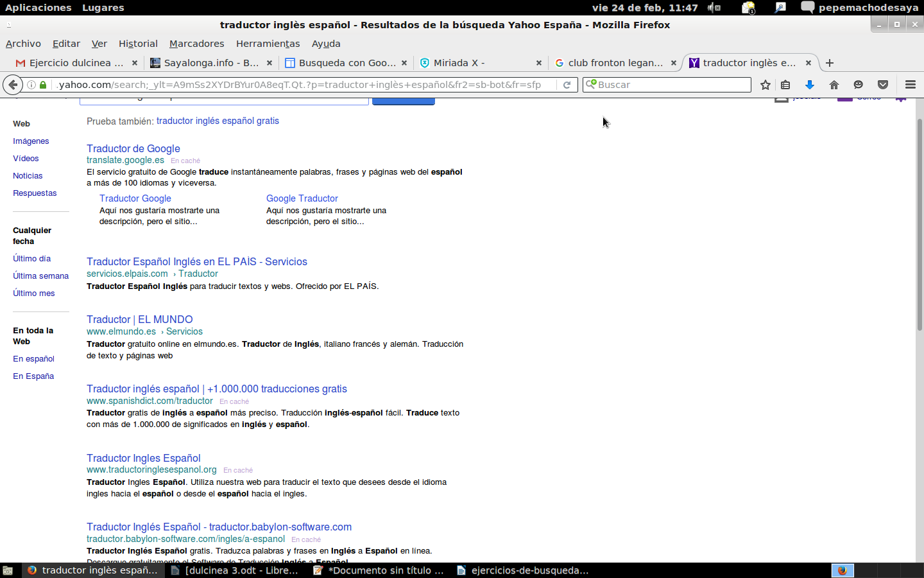Screen dimensions: 924x578
Task: Close the traductor inglès español tab
Action: pyautogui.click(x=809, y=63)
